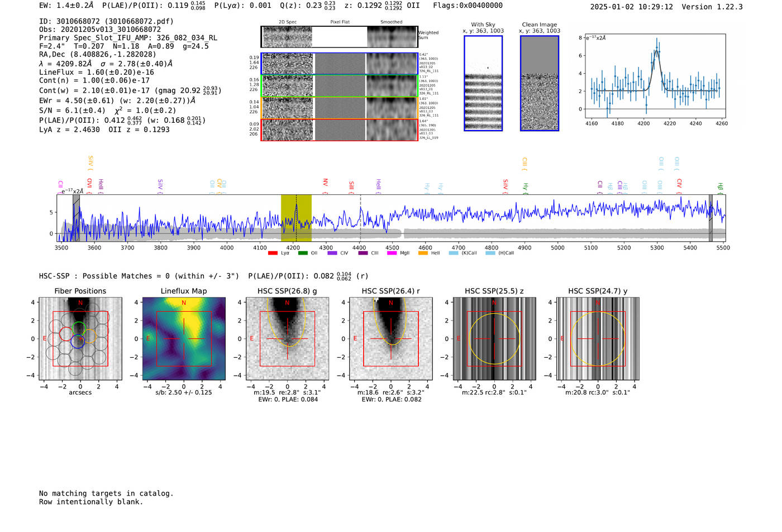Click the No matching targets in catalog text
The height and width of the screenshot is (532, 782).
click(106, 493)
